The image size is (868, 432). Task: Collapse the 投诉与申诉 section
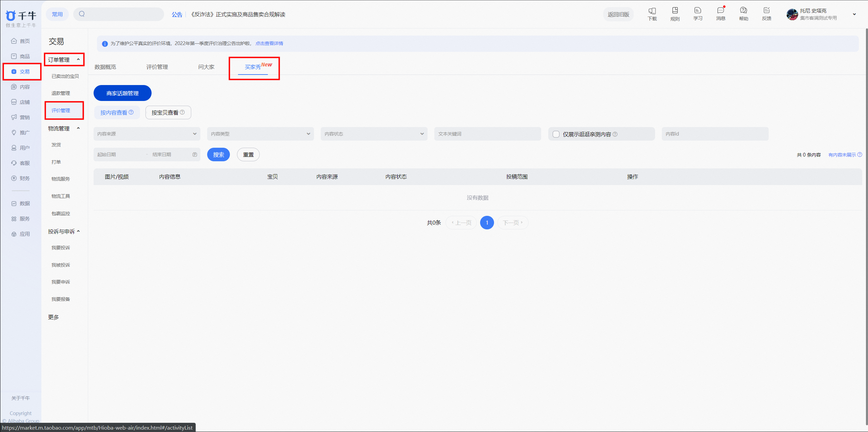[x=78, y=231]
